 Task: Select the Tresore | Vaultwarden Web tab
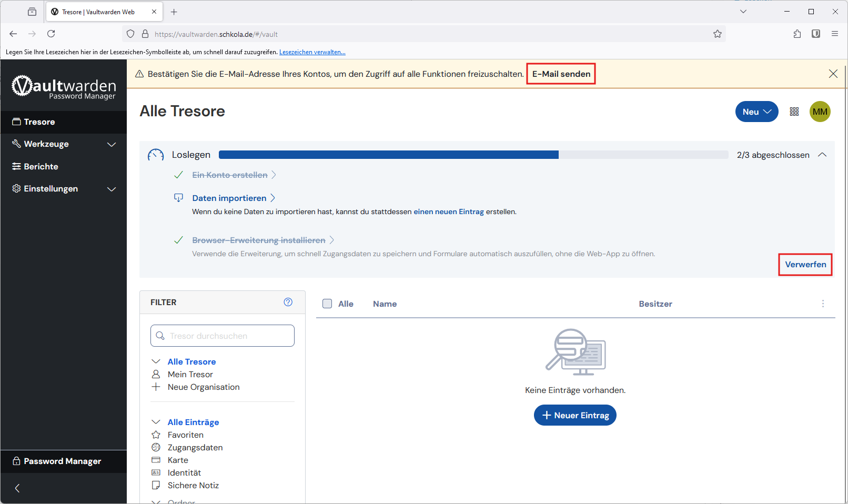pos(105,12)
